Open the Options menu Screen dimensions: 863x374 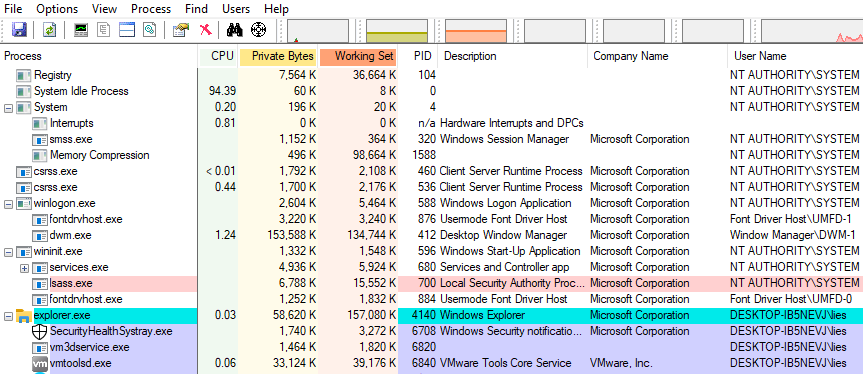[57, 9]
